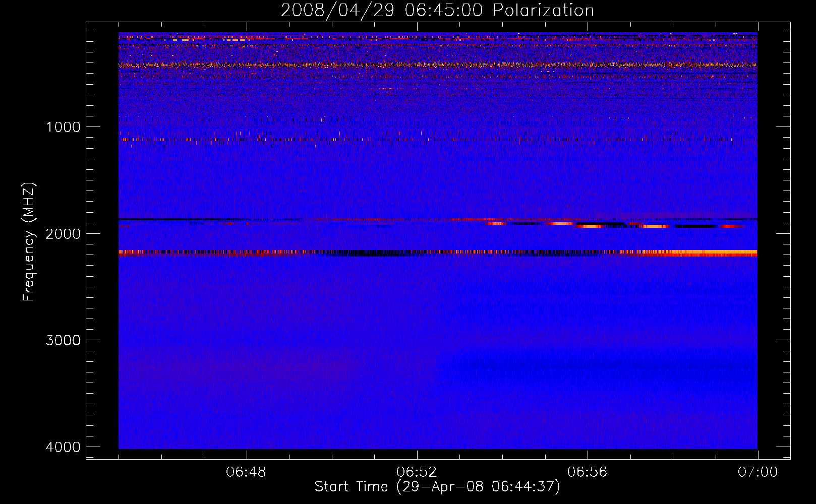Click the 06:48 time tick label
The image size is (816, 504).
pos(246,473)
